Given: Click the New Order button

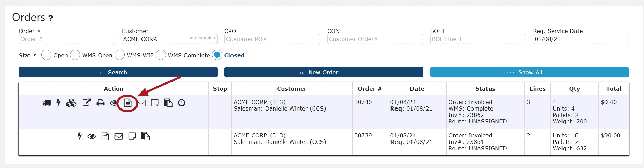Looking at the screenshot, I should (324, 72).
